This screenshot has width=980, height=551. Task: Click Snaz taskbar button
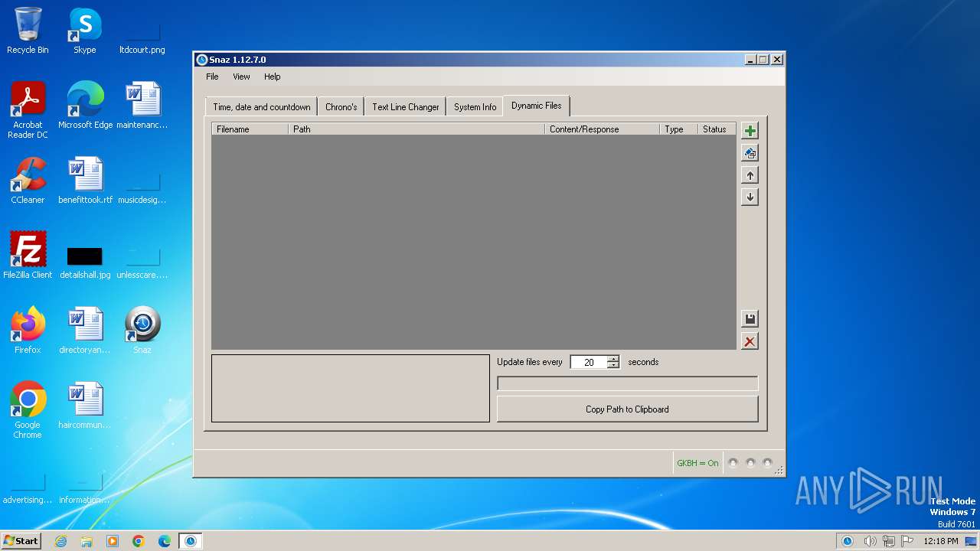tap(191, 541)
